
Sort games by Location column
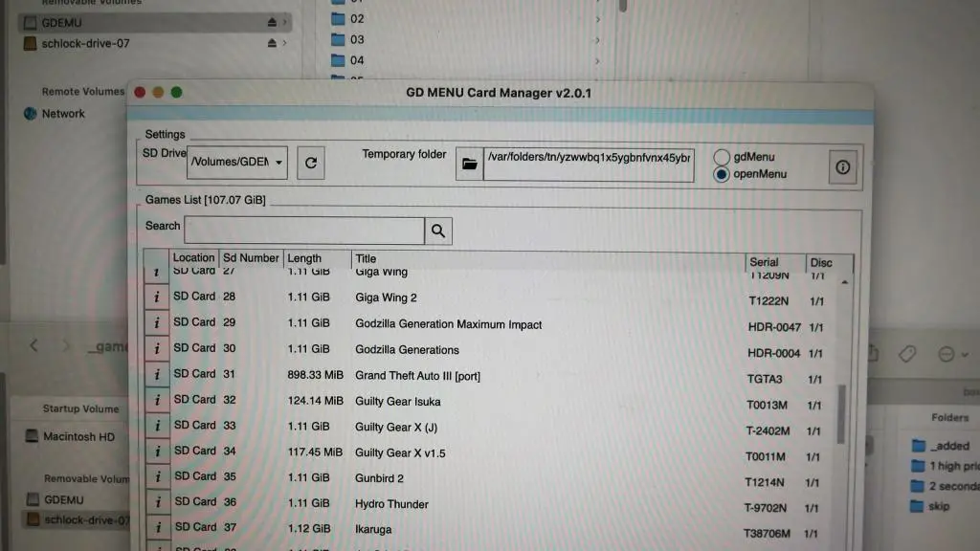193,257
